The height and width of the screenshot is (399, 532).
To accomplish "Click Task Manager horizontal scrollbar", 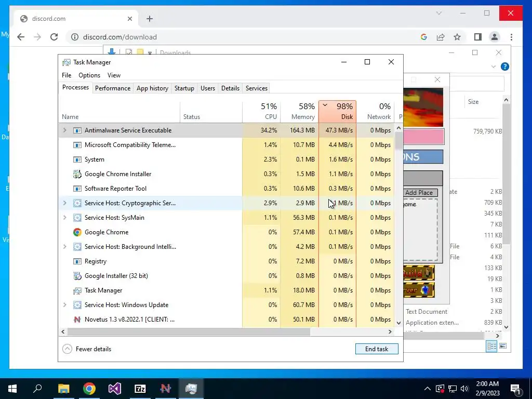I will tap(189, 331).
